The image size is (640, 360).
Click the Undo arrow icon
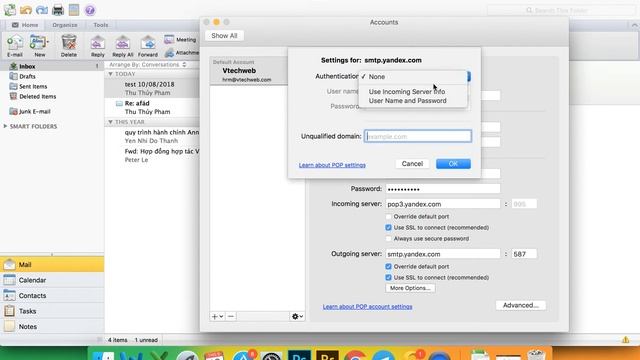click(26, 10)
